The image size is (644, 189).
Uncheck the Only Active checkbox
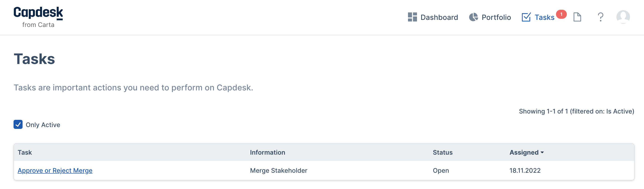coord(18,124)
